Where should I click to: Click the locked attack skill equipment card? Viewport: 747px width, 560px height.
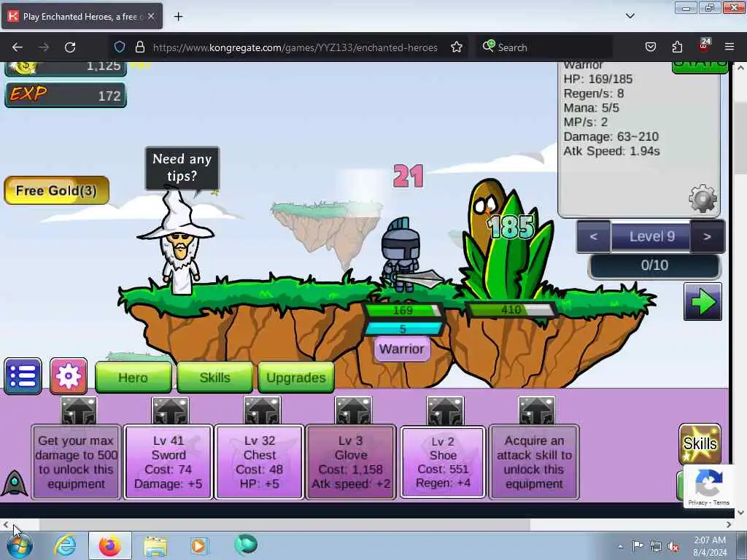coord(534,462)
